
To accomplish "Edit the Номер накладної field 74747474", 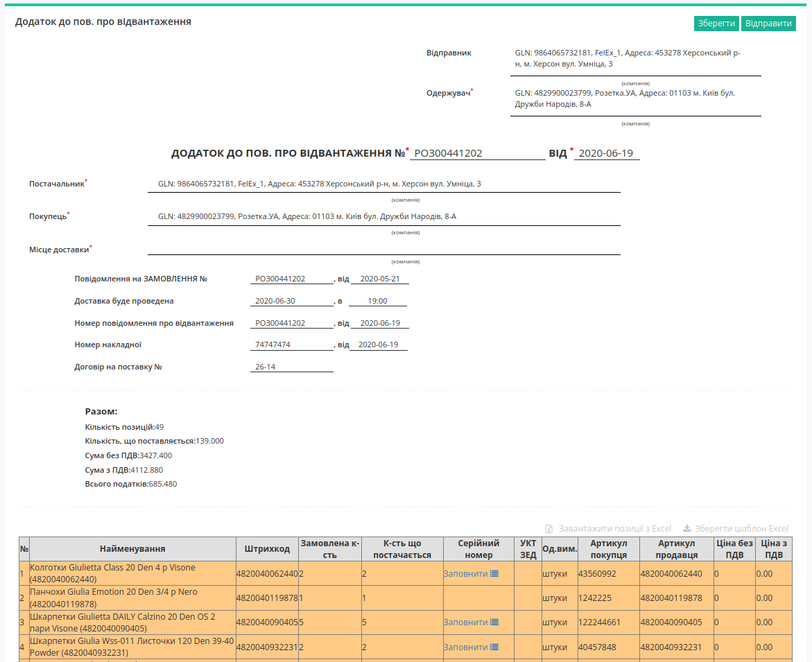I will [x=291, y=345].
